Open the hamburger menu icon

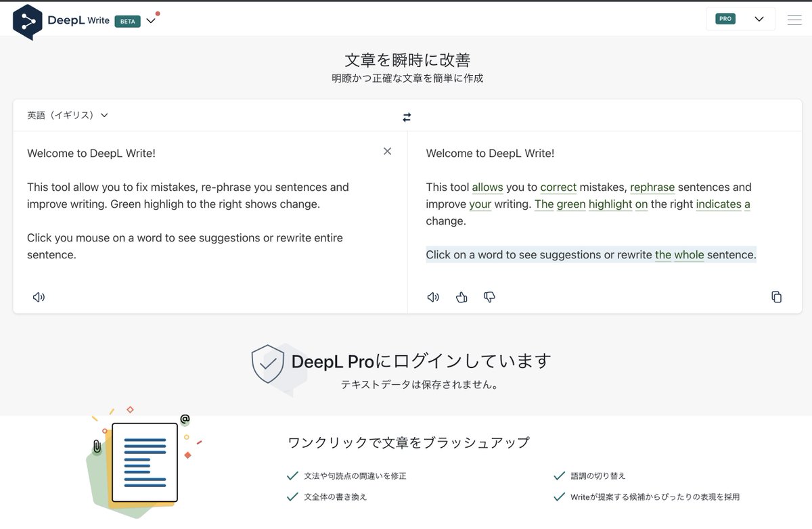794,20
